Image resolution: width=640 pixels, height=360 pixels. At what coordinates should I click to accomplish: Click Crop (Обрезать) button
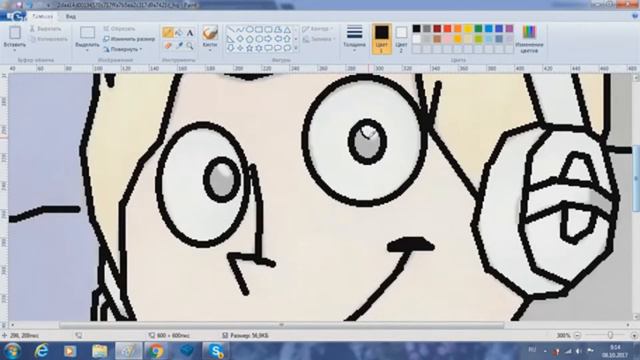pyautogui.click(x=119, y=29)
